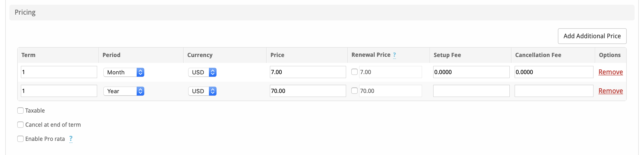Image resolution: width=644 pixels, height=155 pixels.
Task: Remove the monthly pricing row
Action: [x=610, y=72]
